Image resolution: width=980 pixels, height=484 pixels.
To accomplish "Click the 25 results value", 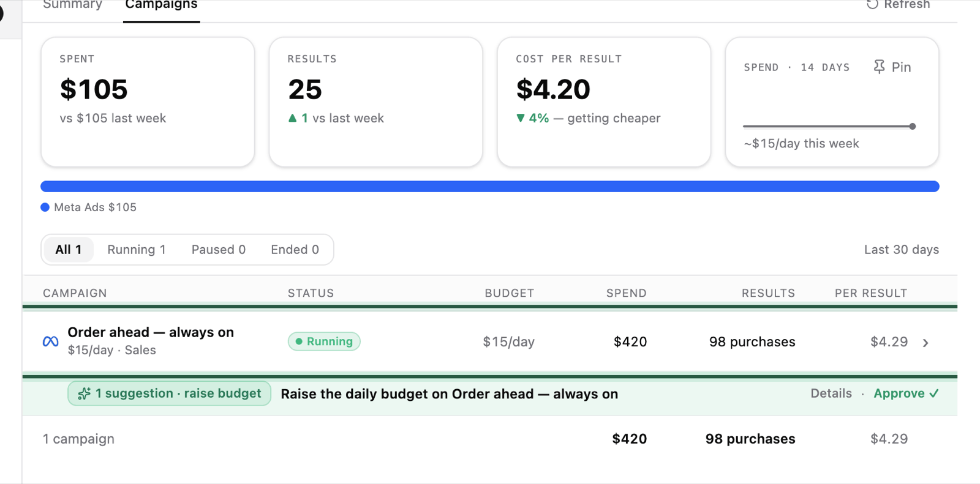I will point(305,89).
